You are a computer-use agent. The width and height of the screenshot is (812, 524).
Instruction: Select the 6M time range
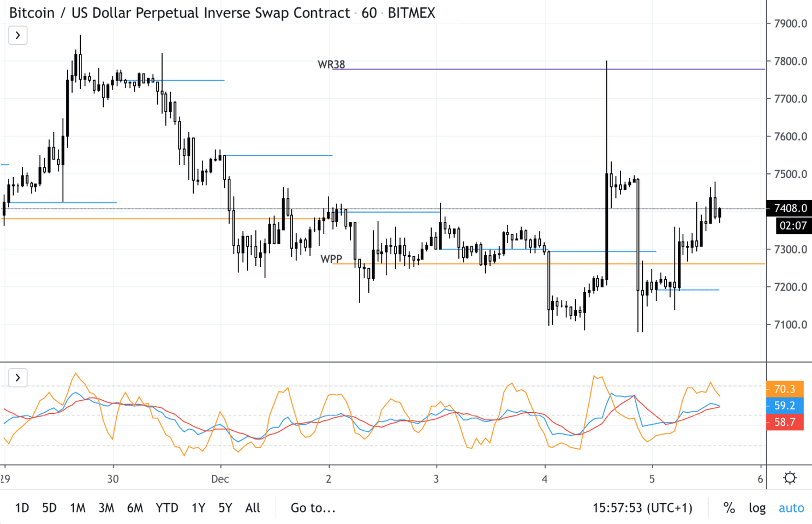coord(135,508)
